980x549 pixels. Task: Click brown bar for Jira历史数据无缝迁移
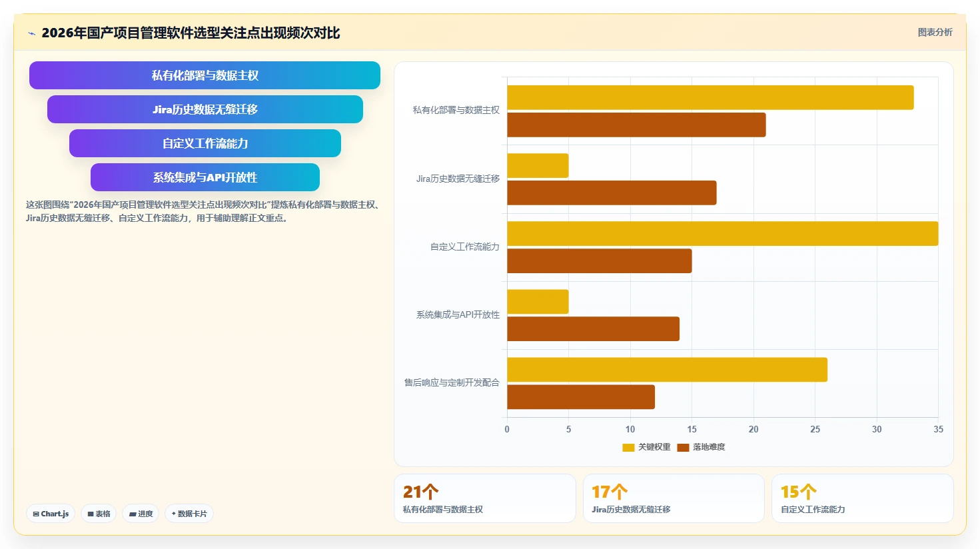tap(612, 193)
